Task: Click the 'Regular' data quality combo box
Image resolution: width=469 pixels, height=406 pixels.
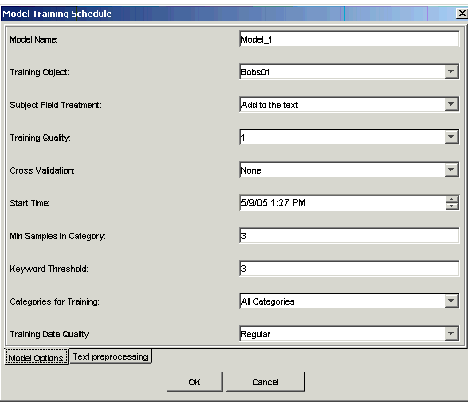Action: (x=349, y=334)
